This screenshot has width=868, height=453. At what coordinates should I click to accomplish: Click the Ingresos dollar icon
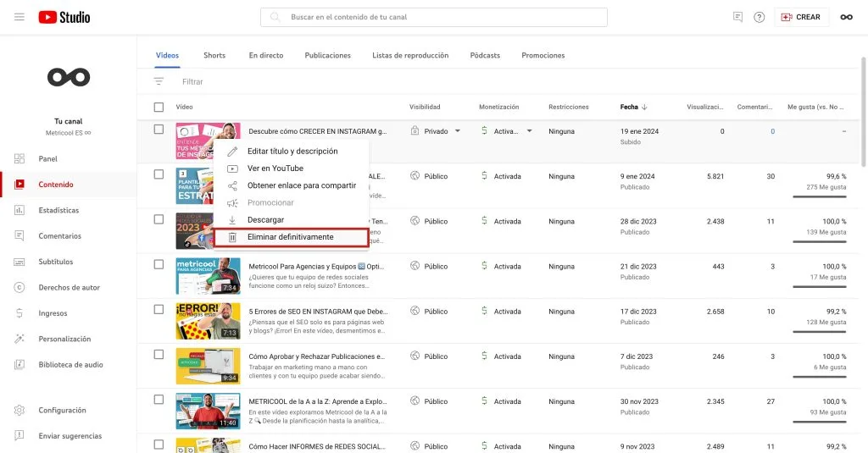(19, 313)
